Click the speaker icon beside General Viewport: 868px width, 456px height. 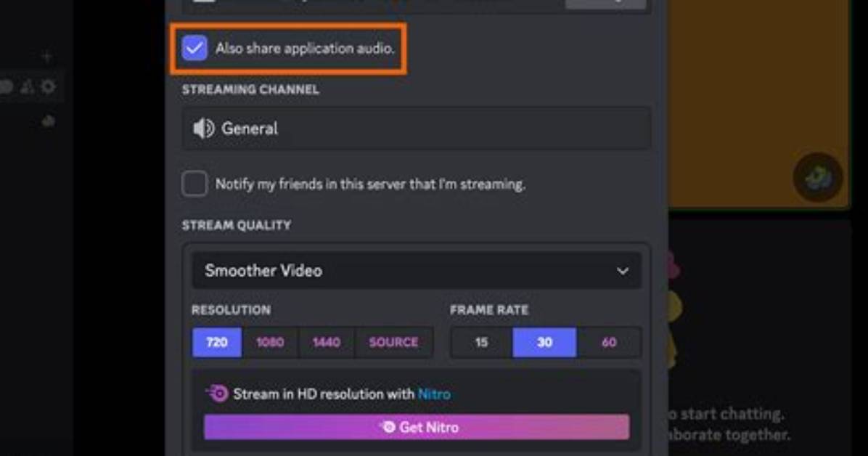[x=203, y=129]
